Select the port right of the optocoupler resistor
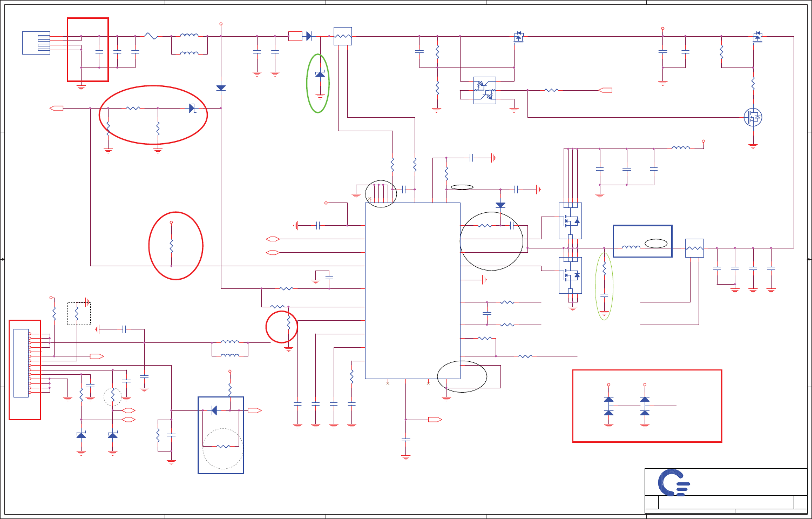This screenshot has width=812, height=519. pos(606,90)
